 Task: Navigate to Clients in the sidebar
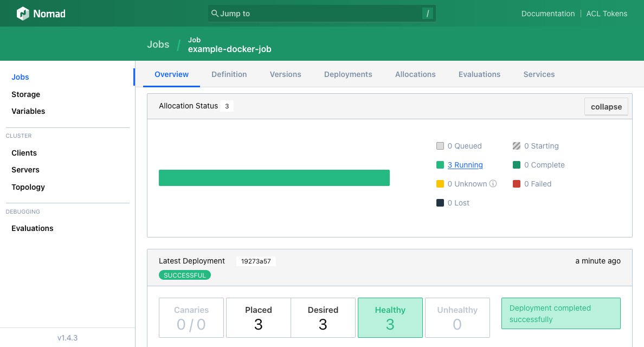tap(24, 153)
